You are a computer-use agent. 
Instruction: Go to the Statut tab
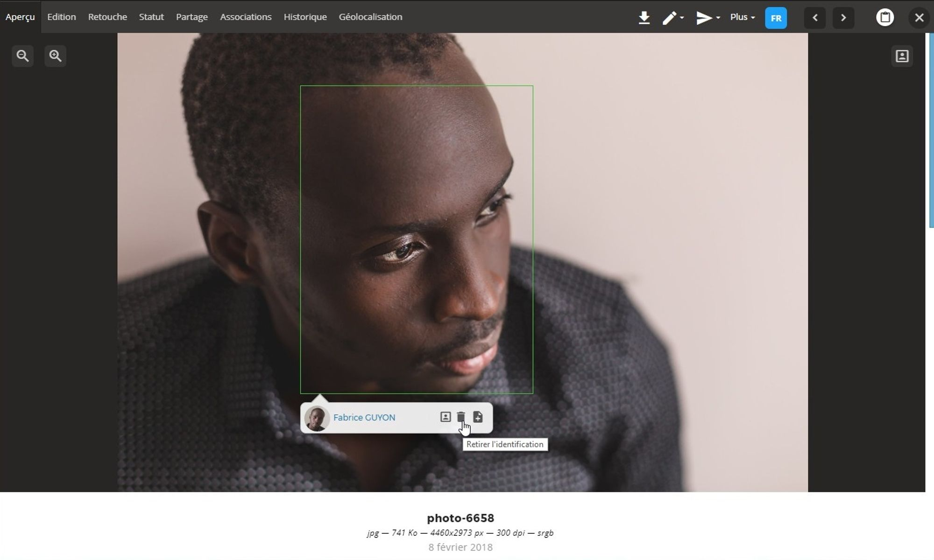click(x=151, y=17)
